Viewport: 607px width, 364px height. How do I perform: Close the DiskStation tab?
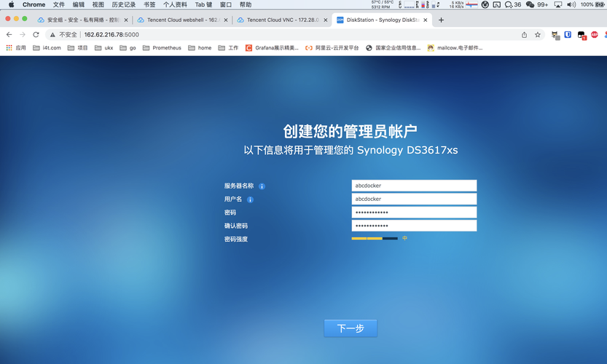click(425, 20)
